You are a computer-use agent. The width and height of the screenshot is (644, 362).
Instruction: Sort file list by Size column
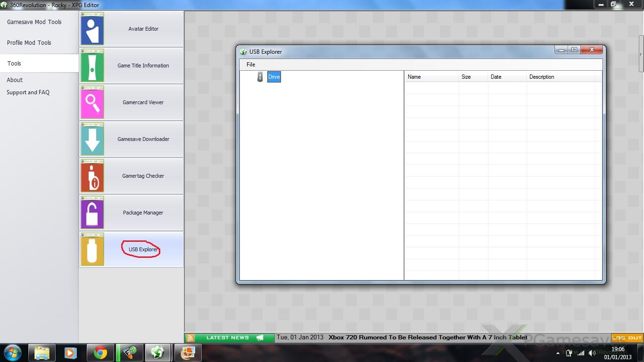coord(466,77)
